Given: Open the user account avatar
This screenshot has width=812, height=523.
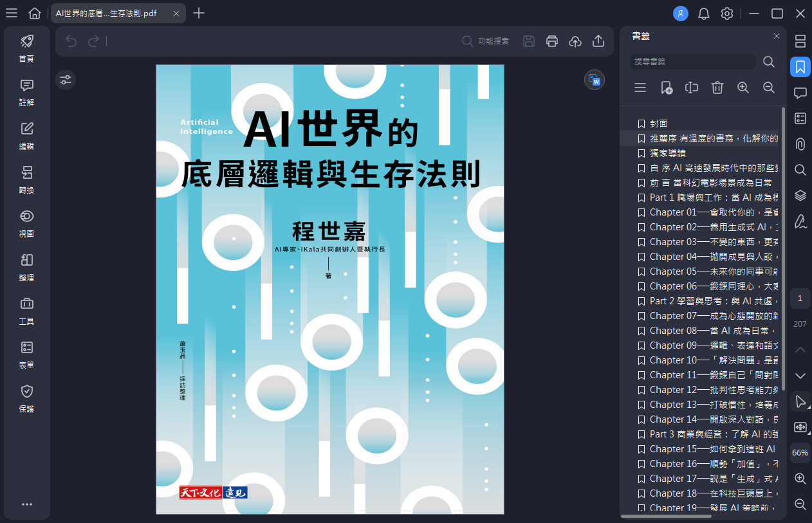Looking at the screenshot, I should click(681, 13).
